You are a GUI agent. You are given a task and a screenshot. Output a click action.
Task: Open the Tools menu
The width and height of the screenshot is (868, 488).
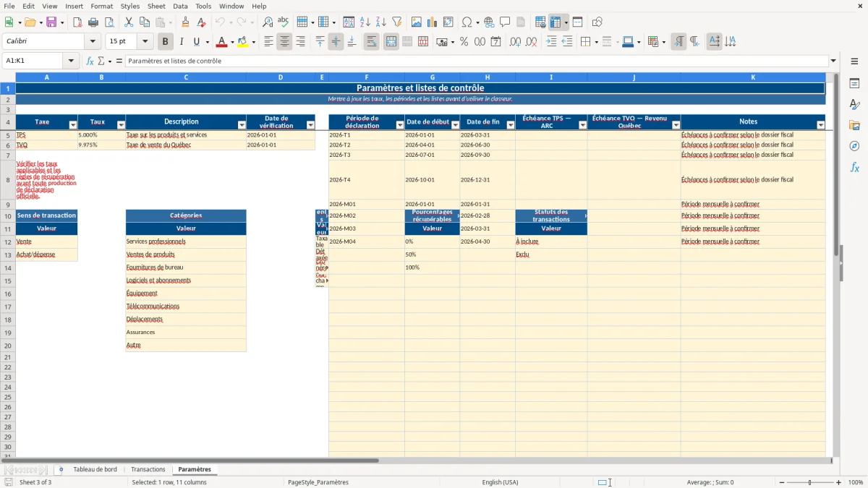click(203, 6)
